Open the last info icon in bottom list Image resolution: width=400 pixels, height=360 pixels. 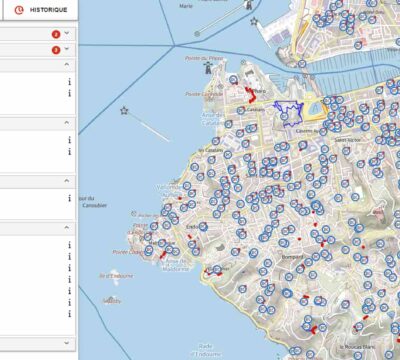pos(69,314)
